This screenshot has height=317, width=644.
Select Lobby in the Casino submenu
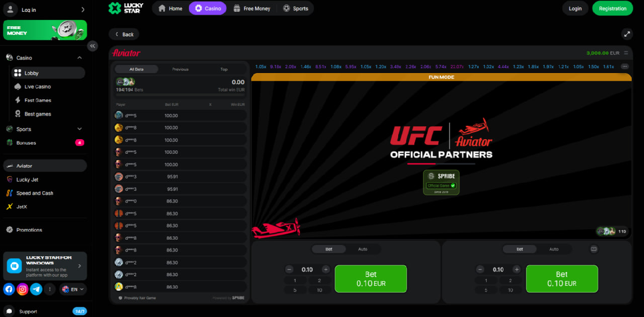[48, 73]
